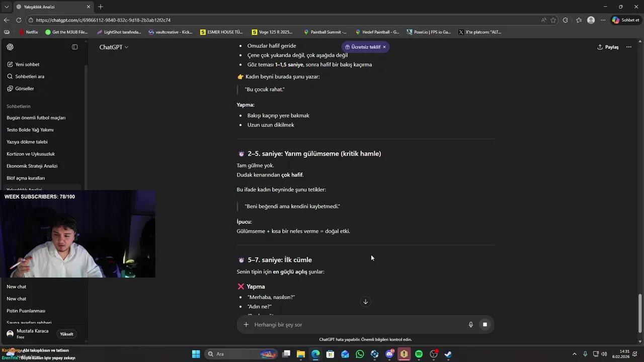Show hidden tray icons chevron
Image resolution: width=644 pixels, height=362 pixels.
coord(575,354)
